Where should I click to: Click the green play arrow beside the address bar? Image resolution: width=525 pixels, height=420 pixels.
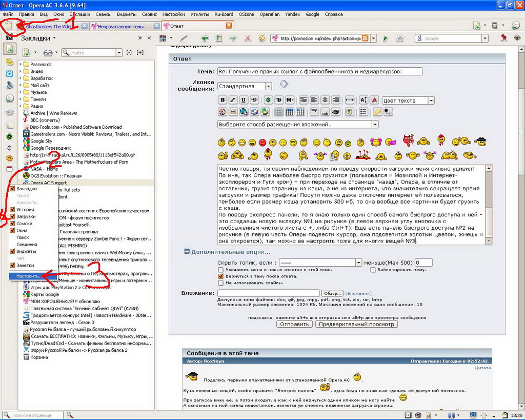tap(386, 38)
